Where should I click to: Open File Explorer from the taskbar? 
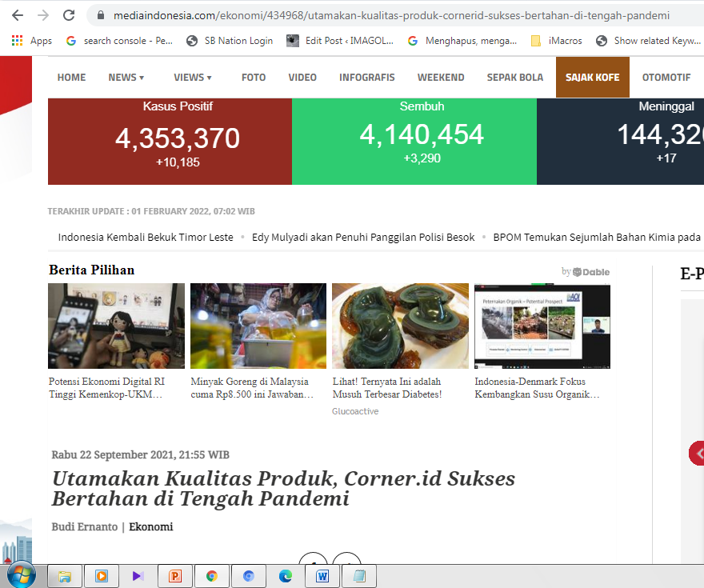pos(65,575)
